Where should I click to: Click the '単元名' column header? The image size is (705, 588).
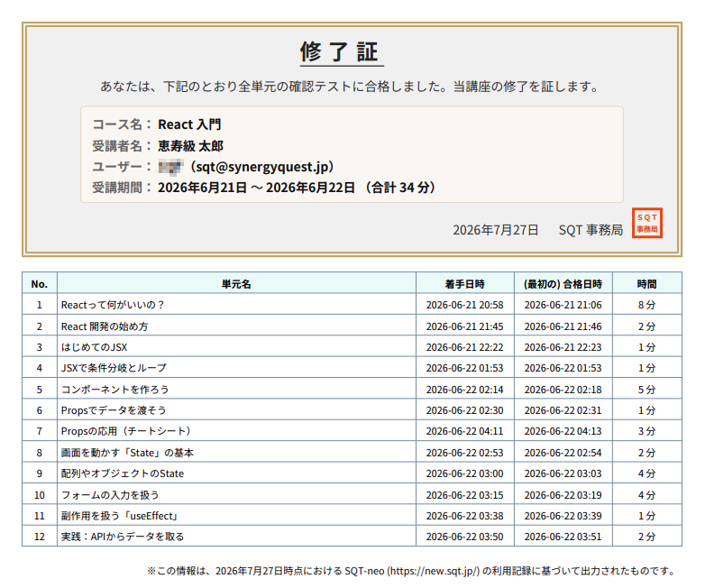pyautogui.click(x=236, y=284)
